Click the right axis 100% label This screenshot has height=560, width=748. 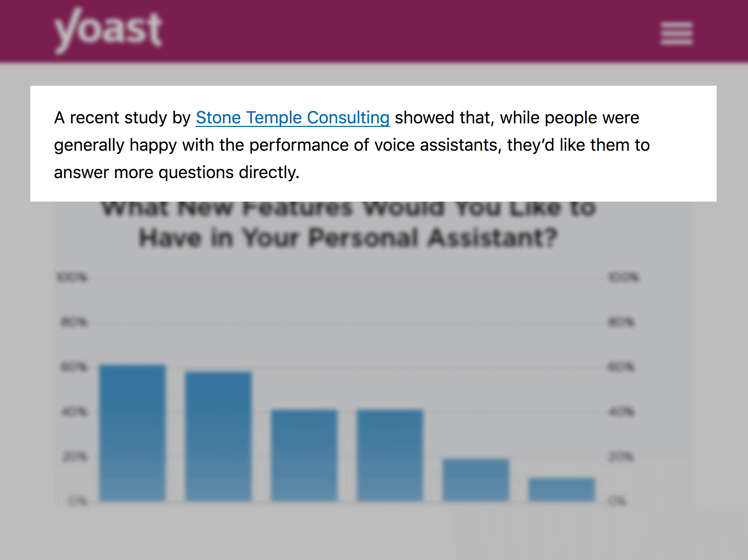point(623,277)
